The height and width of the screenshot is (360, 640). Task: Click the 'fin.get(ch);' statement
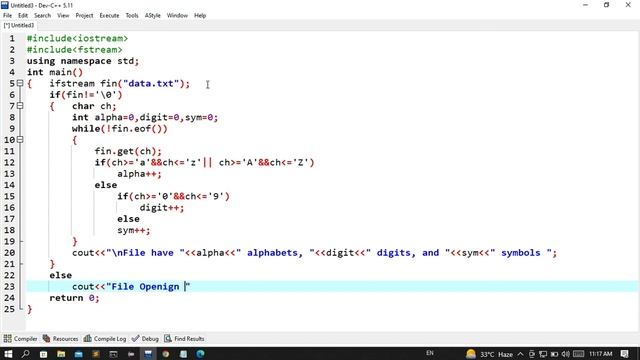[128, 151]
